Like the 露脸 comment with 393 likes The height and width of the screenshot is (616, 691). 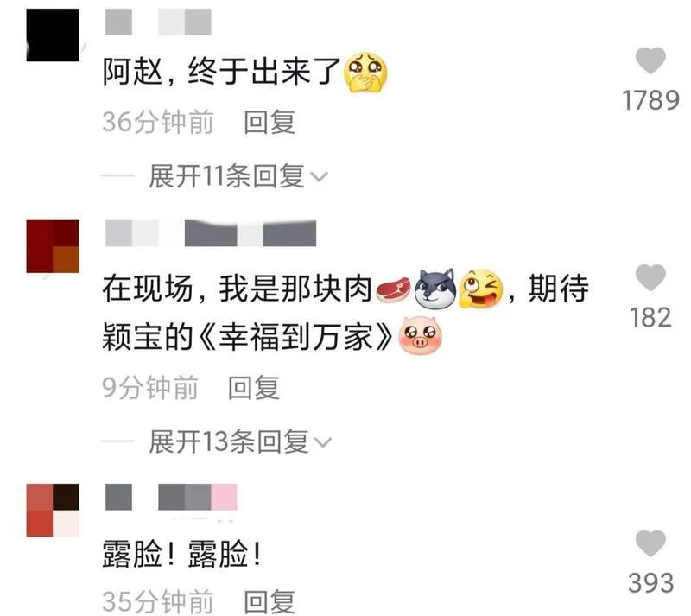click(x=650, y=543)
